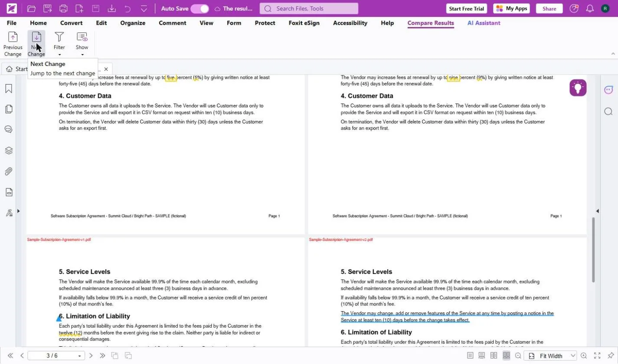The image size is (618, 364).
Task: Show the Comments panel in the sidebar
Action: click(9, 130)
